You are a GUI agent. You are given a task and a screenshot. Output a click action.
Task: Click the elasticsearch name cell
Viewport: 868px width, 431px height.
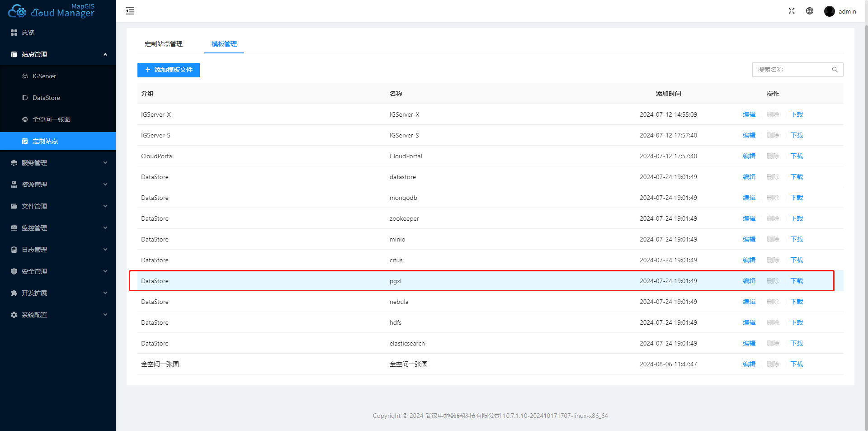point(407,343)
